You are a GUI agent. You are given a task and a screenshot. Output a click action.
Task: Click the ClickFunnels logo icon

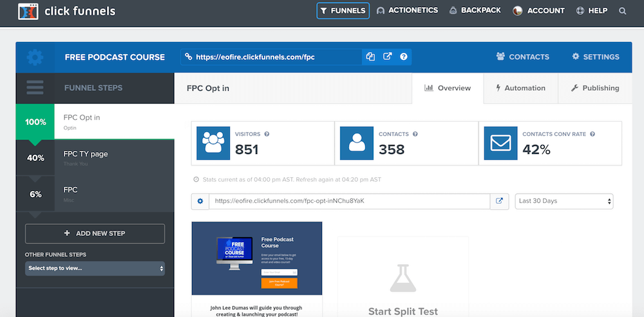(x=28, y=11)
